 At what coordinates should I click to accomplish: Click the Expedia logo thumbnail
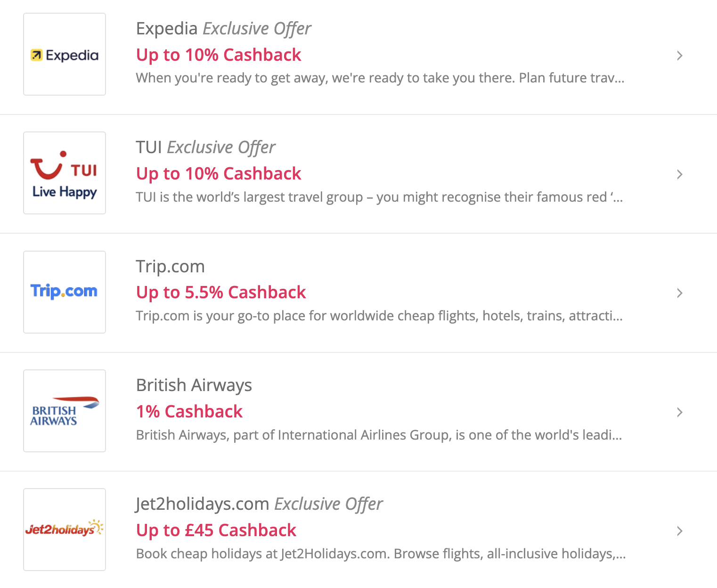65,55
